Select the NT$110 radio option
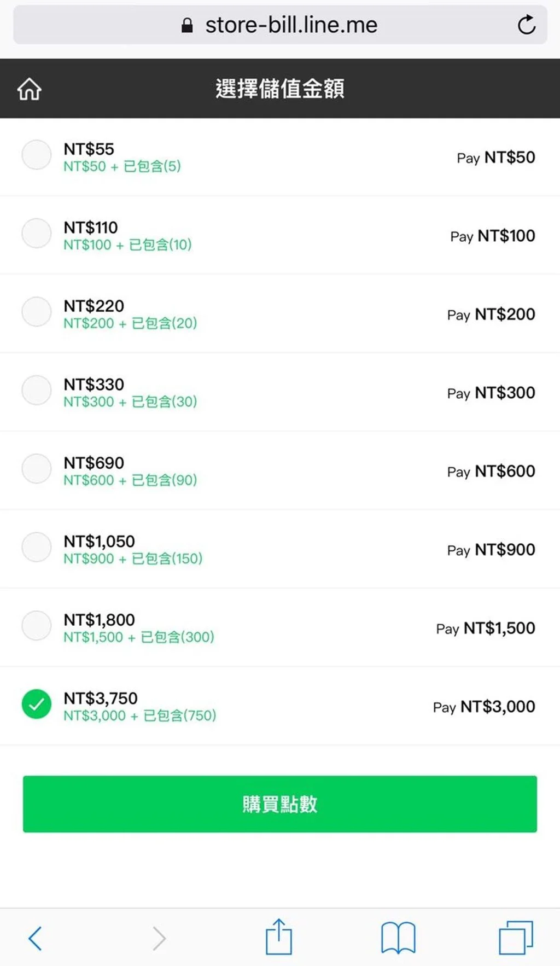This screenshot has width=560, height=966. 37,233
